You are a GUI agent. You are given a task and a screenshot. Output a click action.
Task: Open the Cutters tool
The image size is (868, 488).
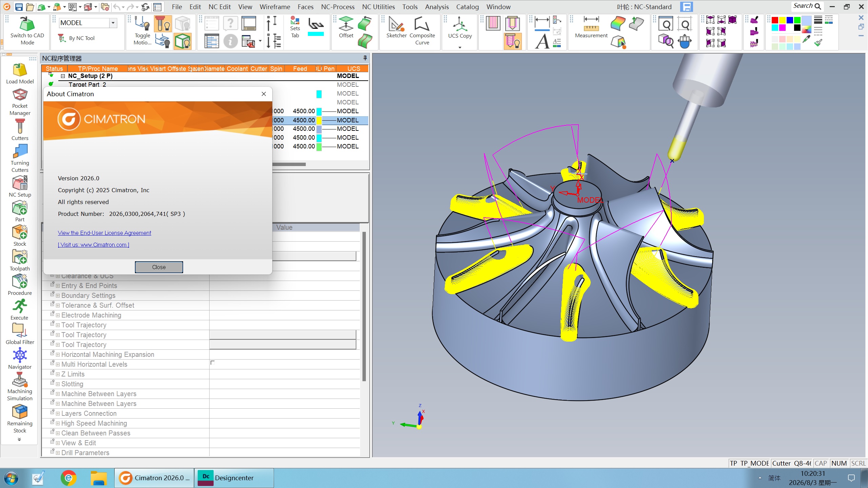(20, 129)
